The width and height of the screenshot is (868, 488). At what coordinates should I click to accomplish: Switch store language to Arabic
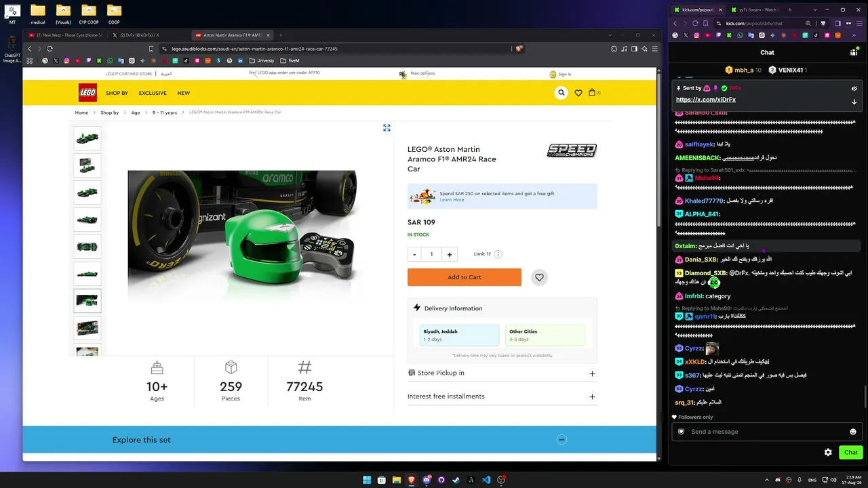click(166, 74)
